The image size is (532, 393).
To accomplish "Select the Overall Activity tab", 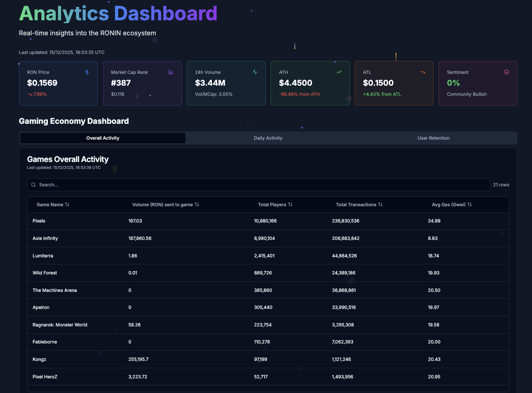I will click(103, 138).
